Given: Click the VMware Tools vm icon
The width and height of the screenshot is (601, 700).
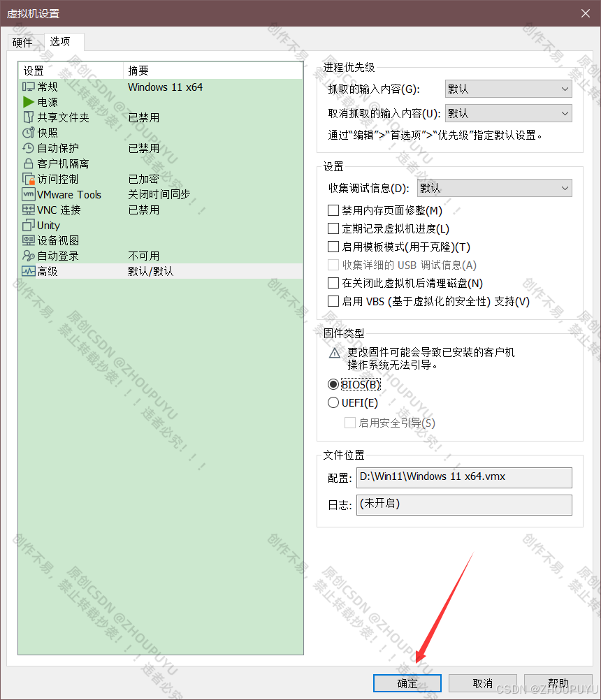Looking at the screenshot, I should 29,194.
